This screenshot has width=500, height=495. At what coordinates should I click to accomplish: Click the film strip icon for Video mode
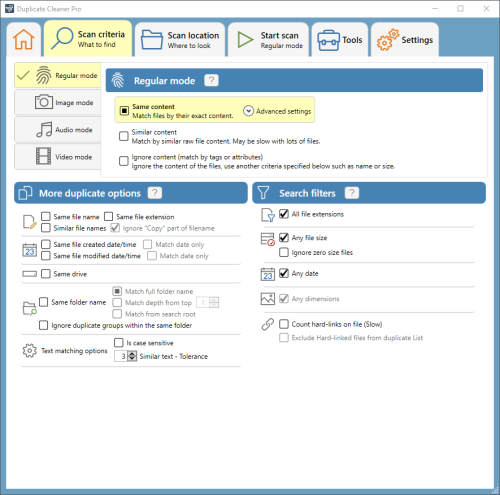click(43, 156)
